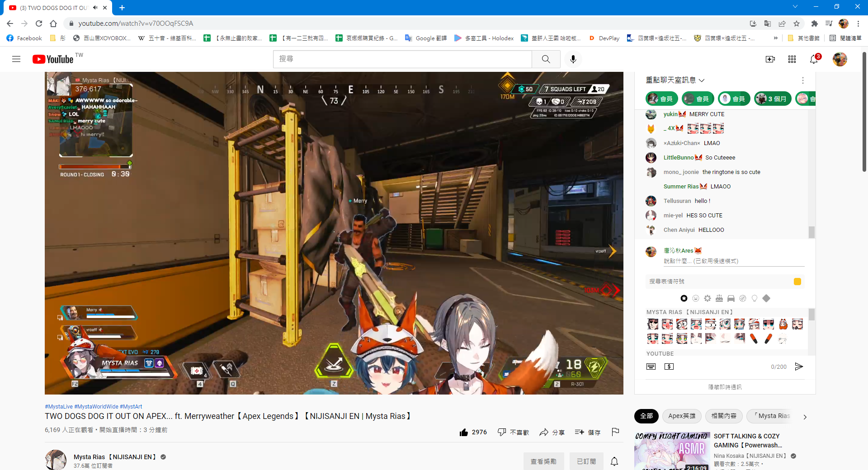Go to the YouTube home logo
Screen dimensions: 868x470
coord(53,59)
